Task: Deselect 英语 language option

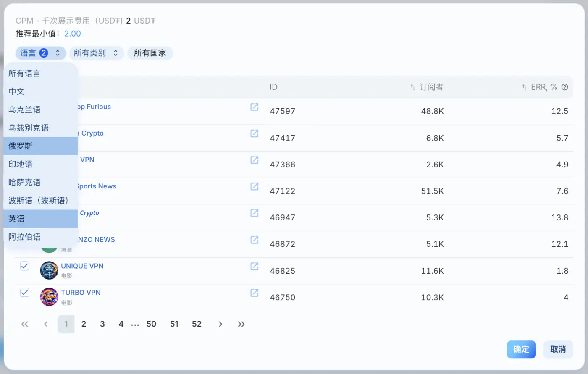Action: 41,219
